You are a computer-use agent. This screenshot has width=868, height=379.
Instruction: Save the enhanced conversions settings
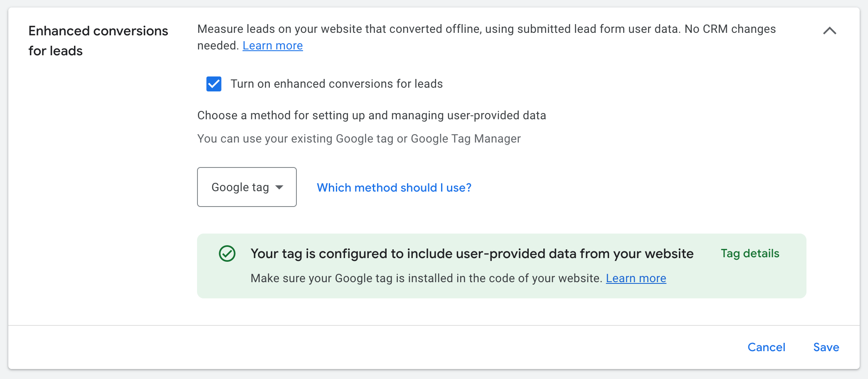826,347
